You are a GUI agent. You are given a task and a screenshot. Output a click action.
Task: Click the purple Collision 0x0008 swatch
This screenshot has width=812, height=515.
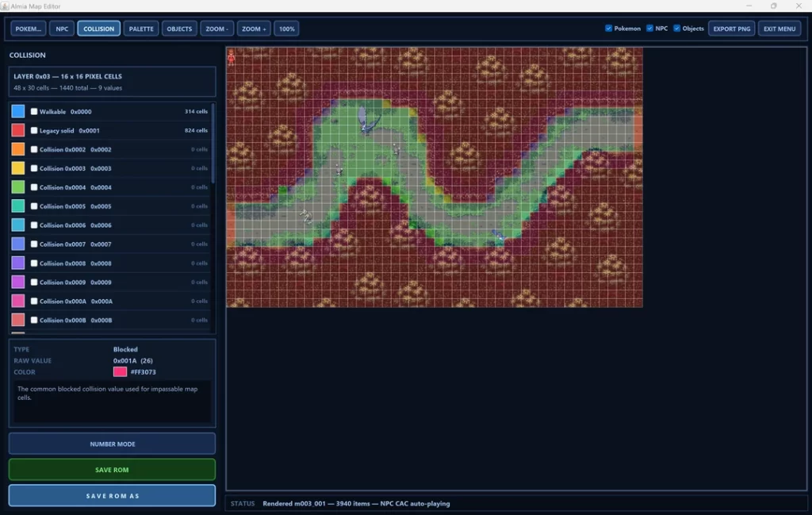[x=18, y=263]
